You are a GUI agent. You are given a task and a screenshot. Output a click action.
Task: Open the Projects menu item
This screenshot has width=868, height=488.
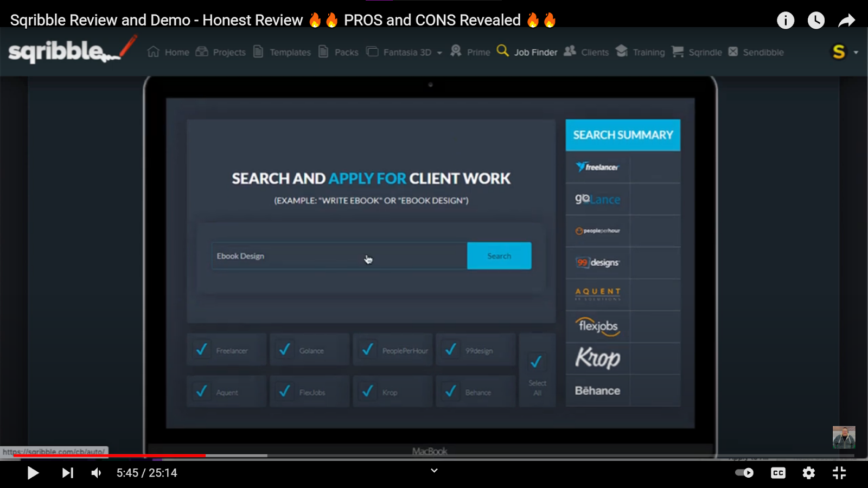coord(229,53)
